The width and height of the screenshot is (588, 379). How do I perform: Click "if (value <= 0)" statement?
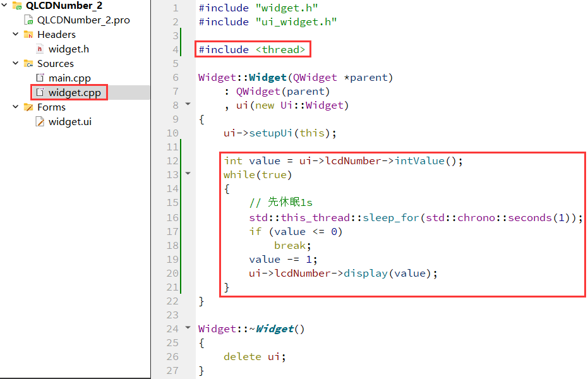pos(296,232)
